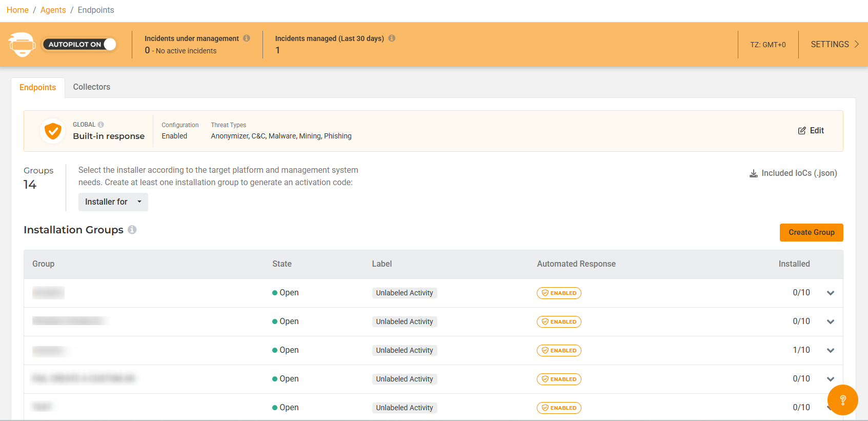Download the Included IoCs json file
Screen dimensions: 868x421
tap(793, 173)
